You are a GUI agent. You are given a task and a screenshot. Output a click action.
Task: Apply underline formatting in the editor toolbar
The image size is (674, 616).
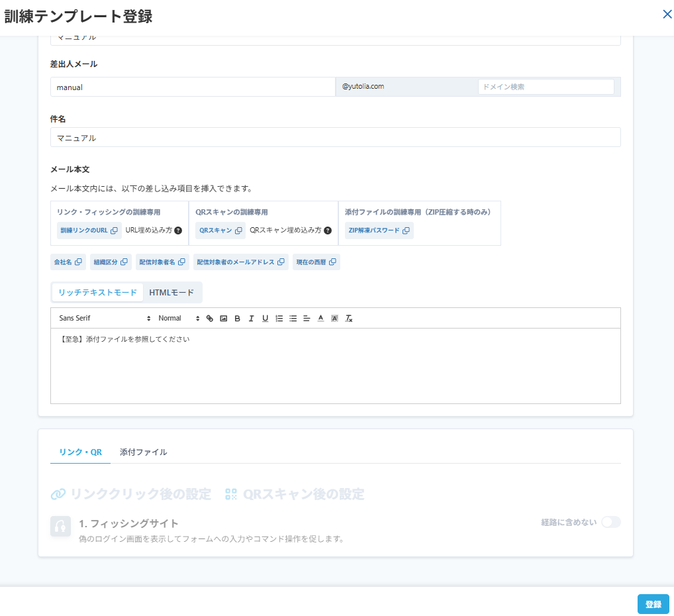[x=265, y=319]
